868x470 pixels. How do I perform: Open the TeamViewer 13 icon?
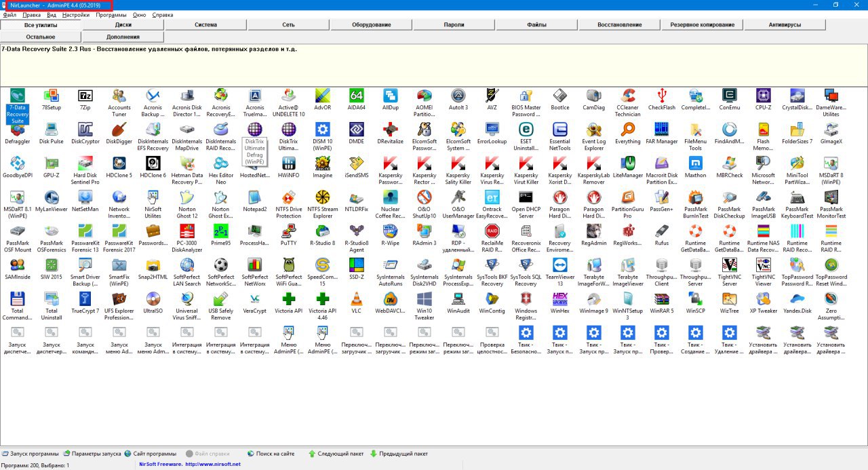pos(560,265)
